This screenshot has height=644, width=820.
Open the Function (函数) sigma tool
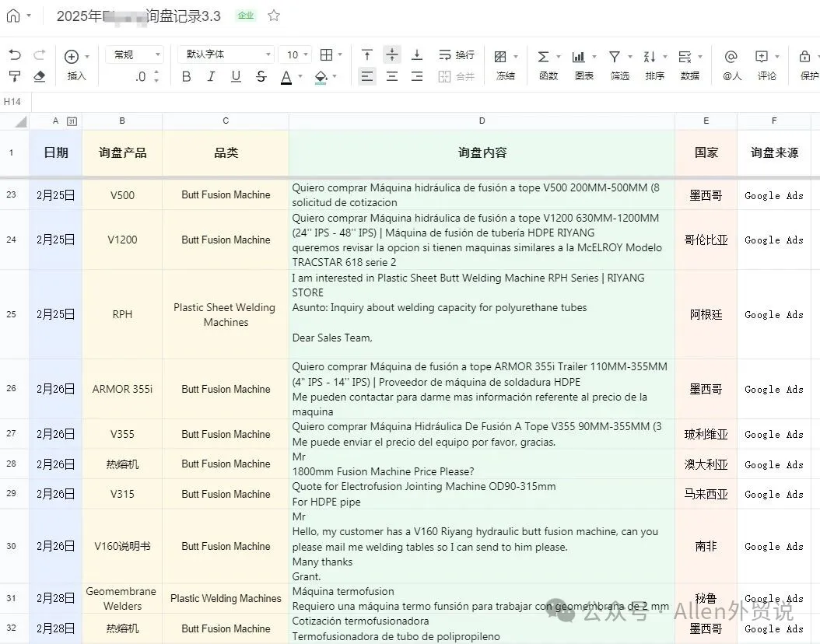[548, 65]
